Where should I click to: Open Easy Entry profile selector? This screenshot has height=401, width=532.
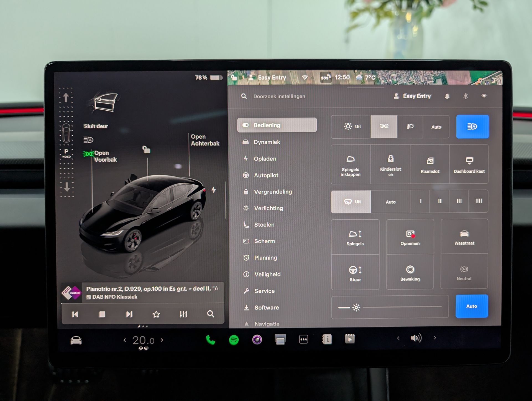(412, 96)
